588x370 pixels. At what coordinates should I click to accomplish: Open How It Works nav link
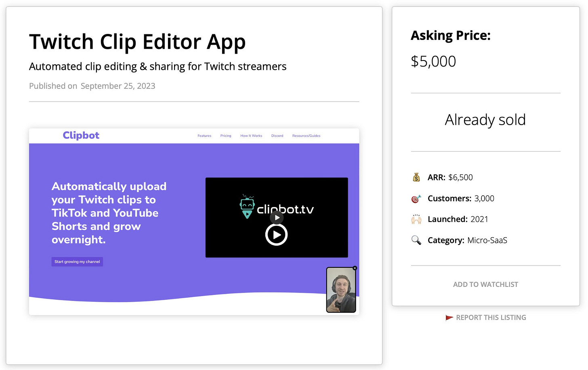(x=251, y=136)
